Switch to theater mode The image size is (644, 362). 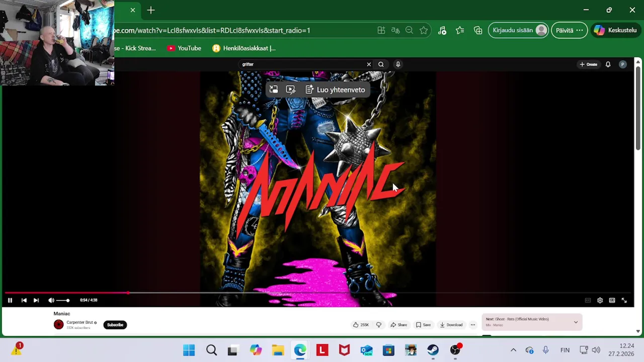(x=612, y=300)
